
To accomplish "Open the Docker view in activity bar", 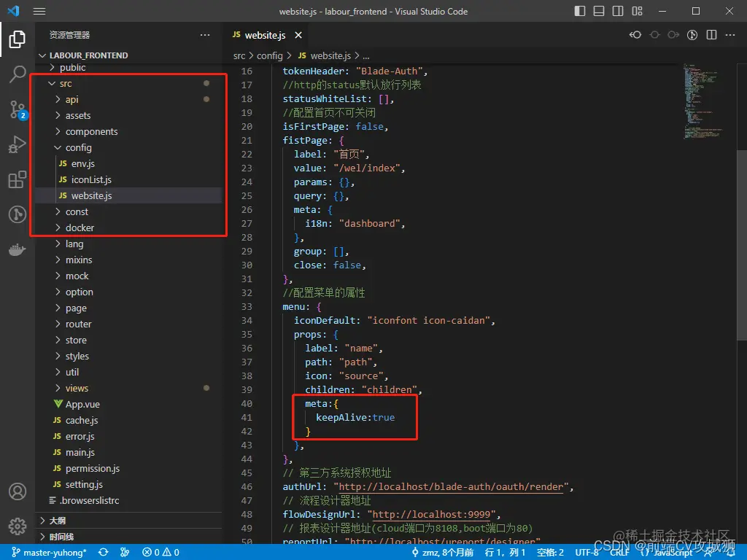I will point(18,249).
